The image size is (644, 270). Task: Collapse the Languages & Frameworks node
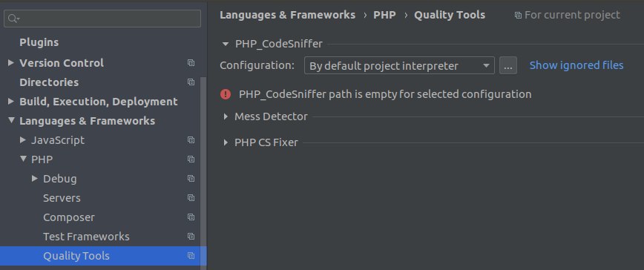pyautogui.click(x=11, y=120)
